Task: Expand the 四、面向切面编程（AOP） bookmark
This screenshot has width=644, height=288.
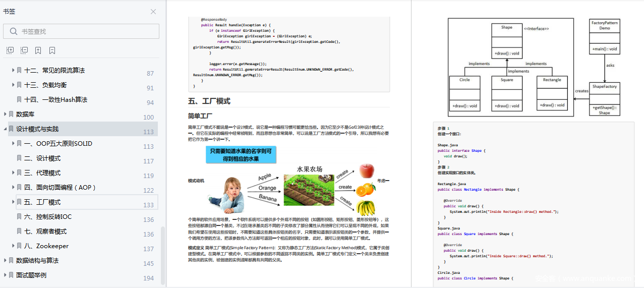Action: tap(13, 187)
